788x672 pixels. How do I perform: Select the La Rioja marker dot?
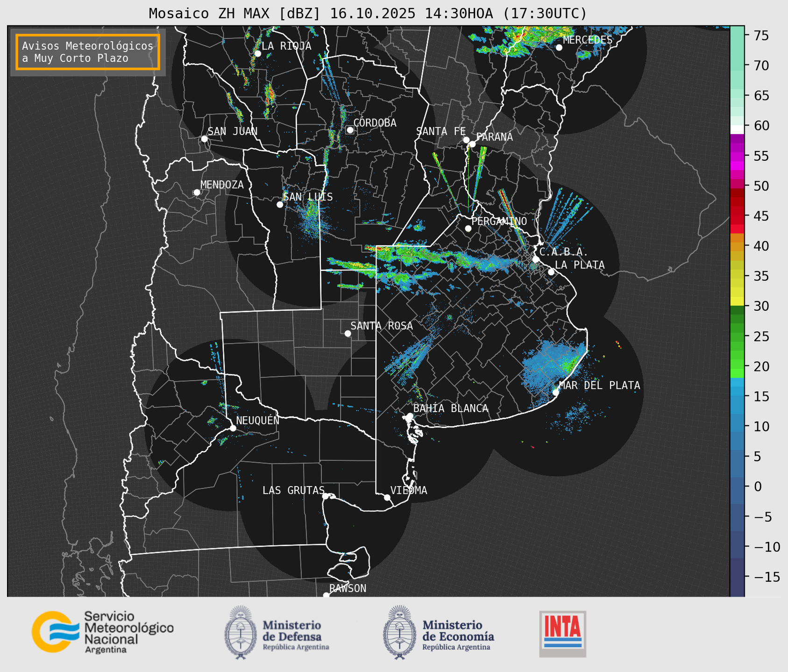257,54
